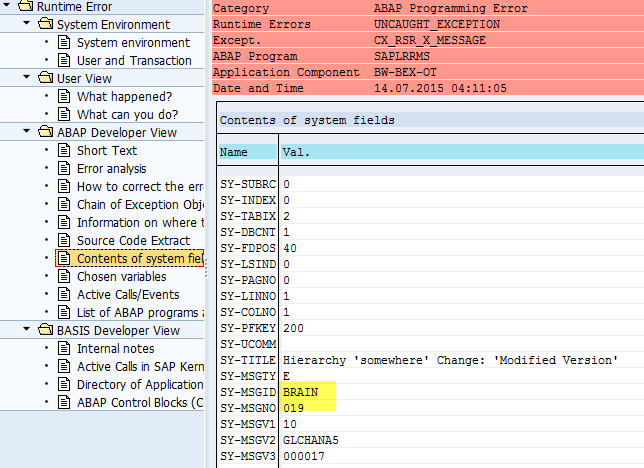This screenshot has height=468, width=644.
Task: View Active Calls in SAP Kernel
Action: [x=140, y=367]
